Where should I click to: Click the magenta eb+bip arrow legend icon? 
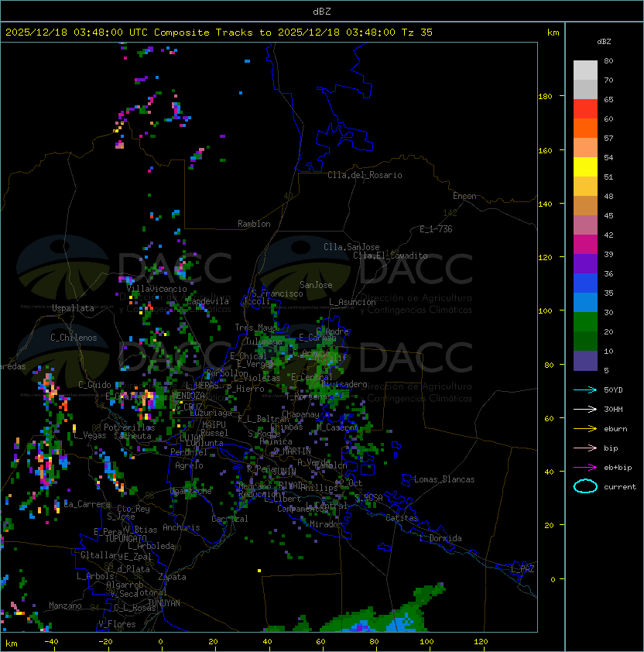tap(585, 468)
